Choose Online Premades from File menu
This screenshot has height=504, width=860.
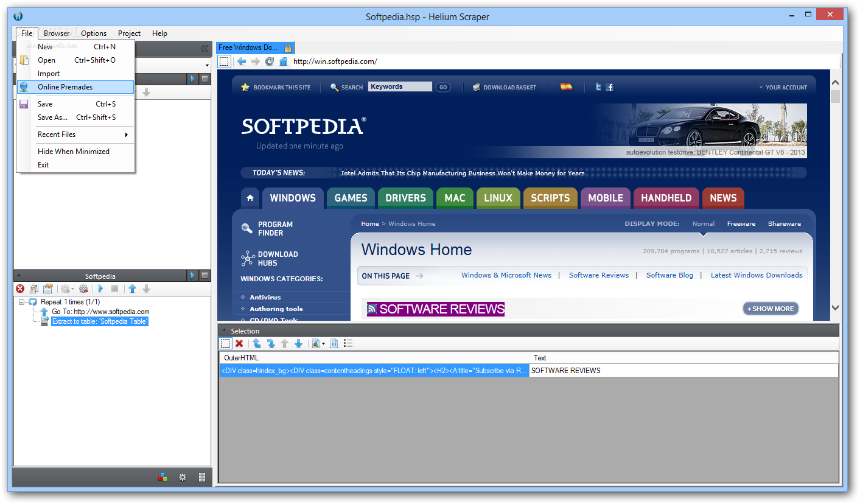[75, 87]
